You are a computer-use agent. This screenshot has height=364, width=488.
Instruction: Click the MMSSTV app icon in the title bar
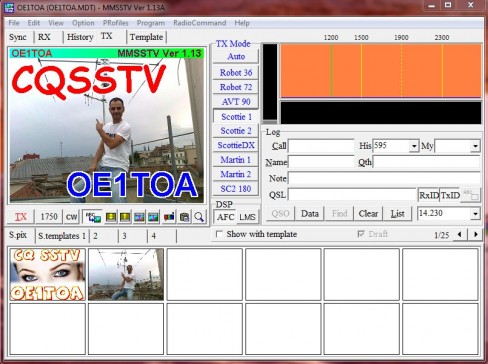[9, 7]
